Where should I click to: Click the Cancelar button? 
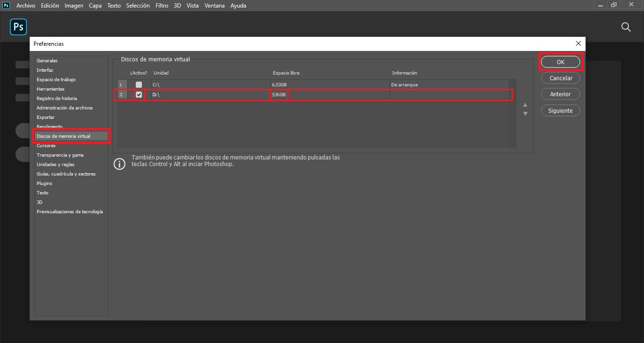561,78
